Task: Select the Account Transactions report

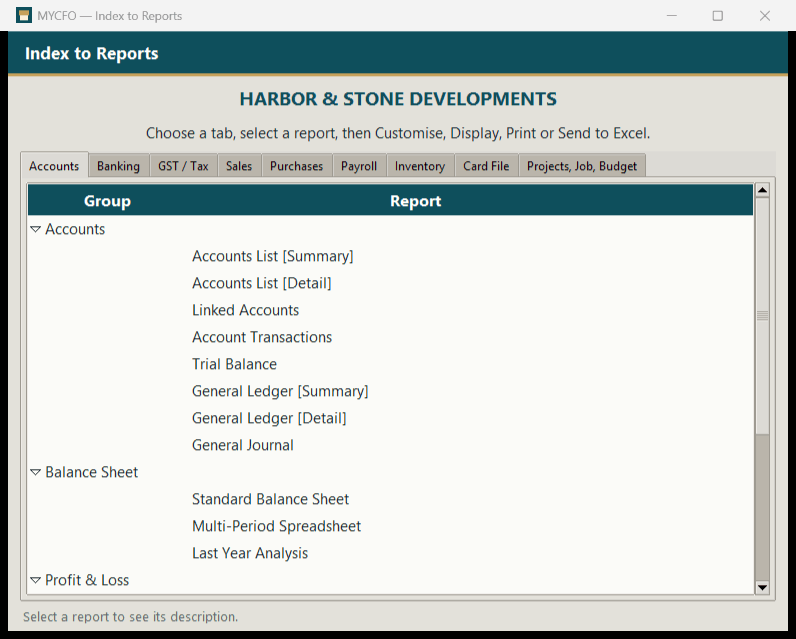Action: pyautogui.click(x=262, y=337)
